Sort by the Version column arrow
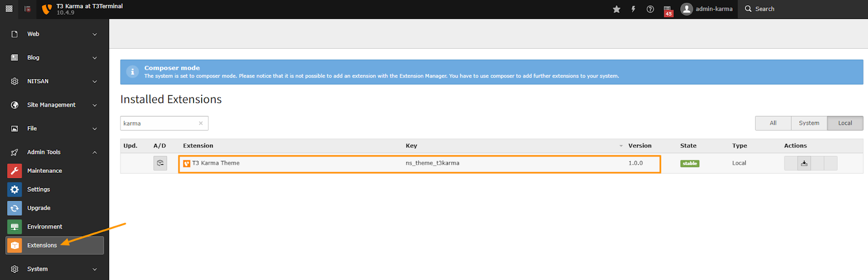This screenshot has height=280, width=868. pos(621,146)
